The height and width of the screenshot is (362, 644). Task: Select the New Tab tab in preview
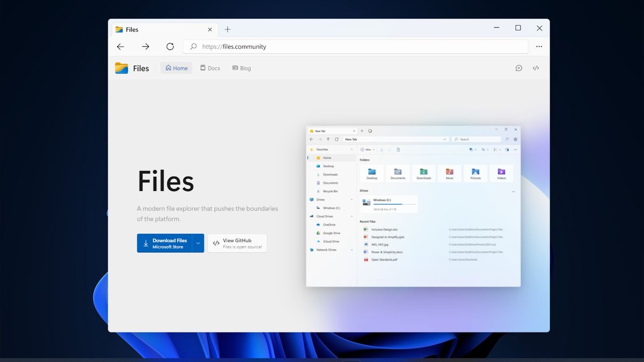click(x=333, y=131)
